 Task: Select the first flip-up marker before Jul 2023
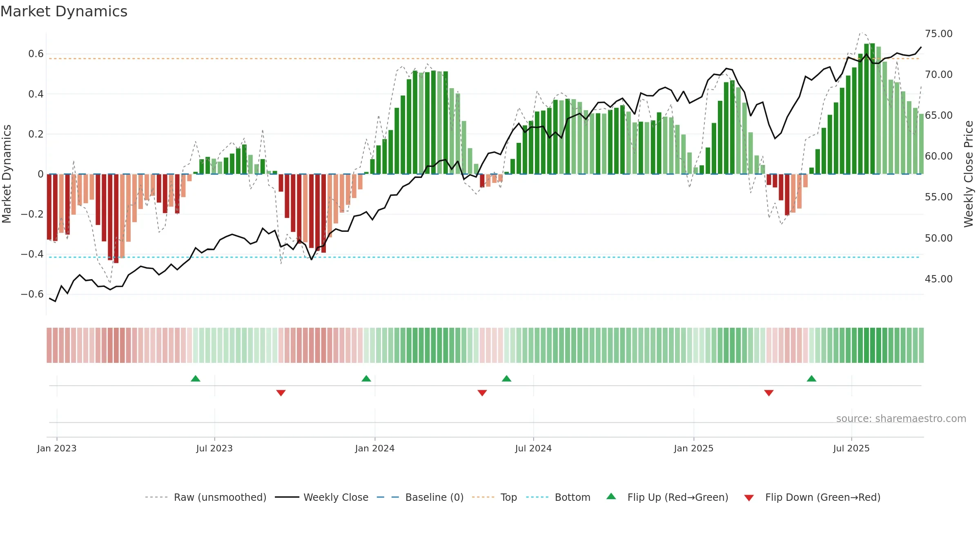(196, 378)
